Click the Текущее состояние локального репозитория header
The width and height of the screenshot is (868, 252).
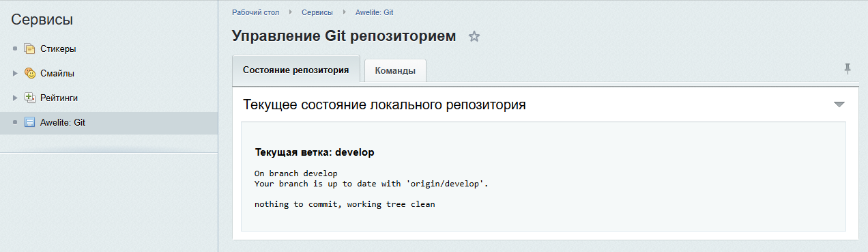click(384, 104)
